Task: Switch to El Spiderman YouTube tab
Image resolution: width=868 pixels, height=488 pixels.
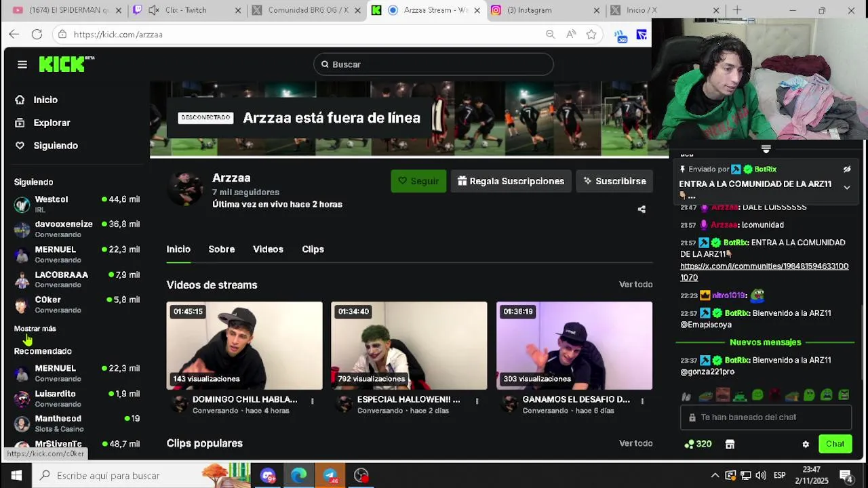Action: [x=66, y=10]
